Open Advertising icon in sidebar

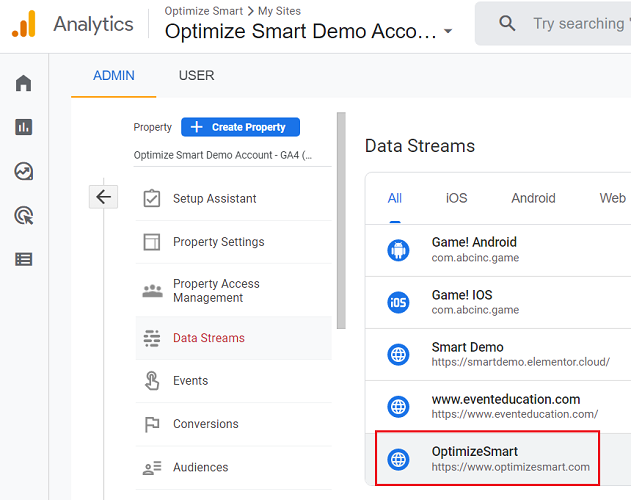[24, 215]
